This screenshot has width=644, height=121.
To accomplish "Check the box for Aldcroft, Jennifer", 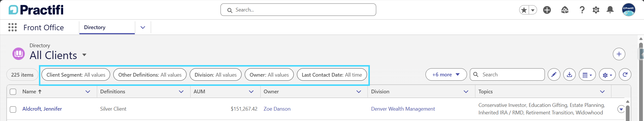I will (13, 109).
